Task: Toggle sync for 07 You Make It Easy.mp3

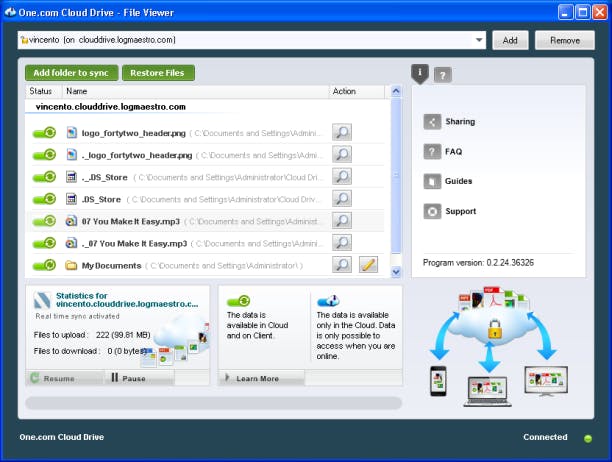Action: pos(44,221)
